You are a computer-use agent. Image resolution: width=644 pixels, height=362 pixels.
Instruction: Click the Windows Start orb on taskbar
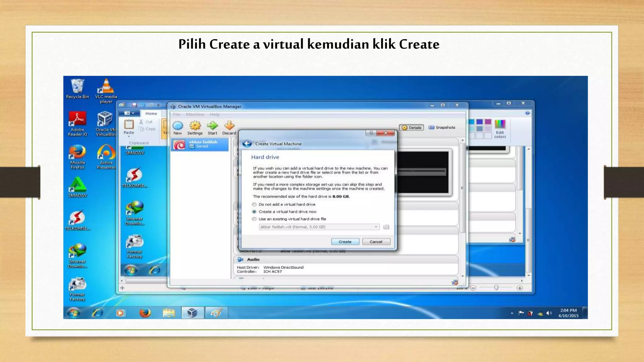pyautogui.click(x=74, y=313)
